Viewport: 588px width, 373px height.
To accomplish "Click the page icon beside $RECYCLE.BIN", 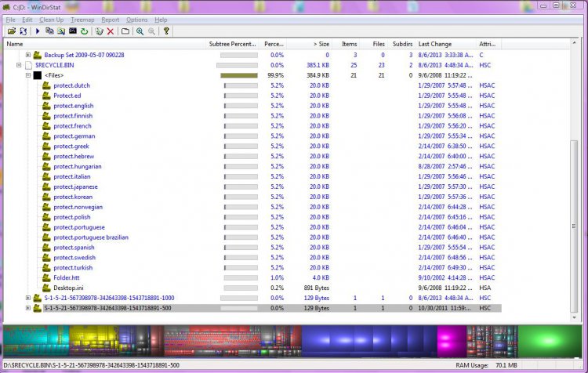I will tap(28, 65).
